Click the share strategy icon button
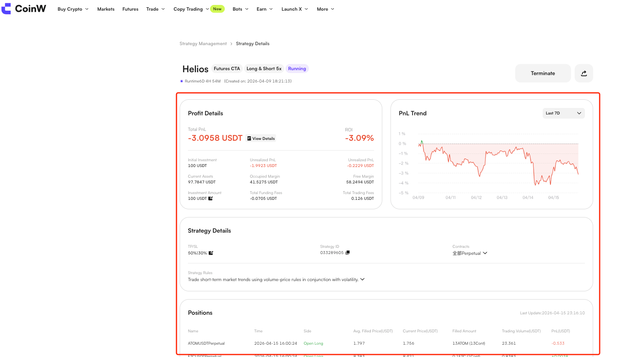 click(584, 73)
